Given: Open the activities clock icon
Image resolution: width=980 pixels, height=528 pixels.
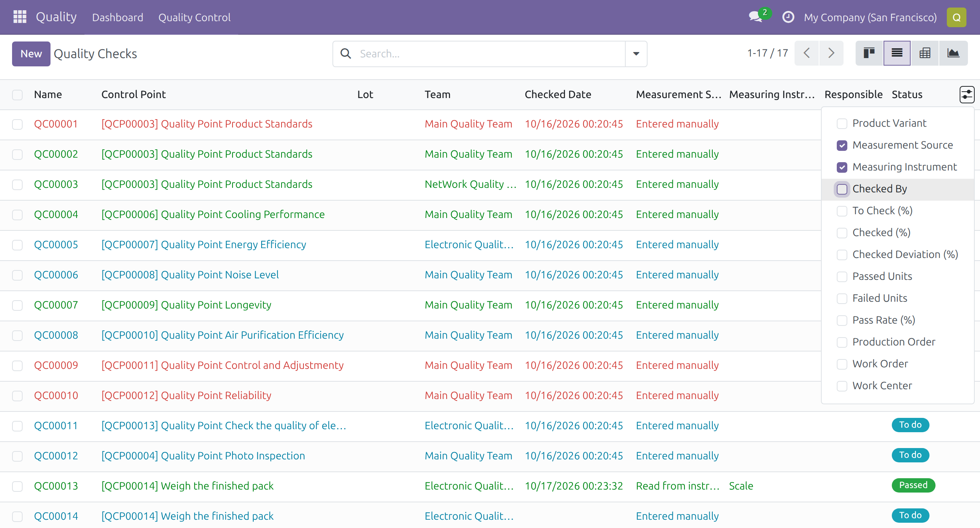Looking at the screenshot, I should [788, 17].
